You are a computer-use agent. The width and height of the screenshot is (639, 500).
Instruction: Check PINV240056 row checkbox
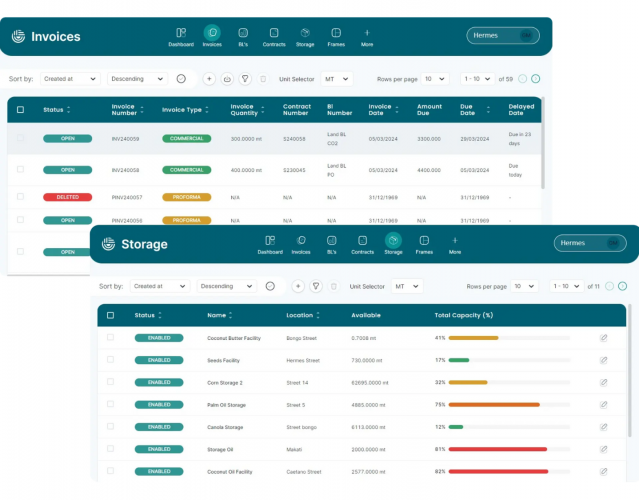point(20,220)
